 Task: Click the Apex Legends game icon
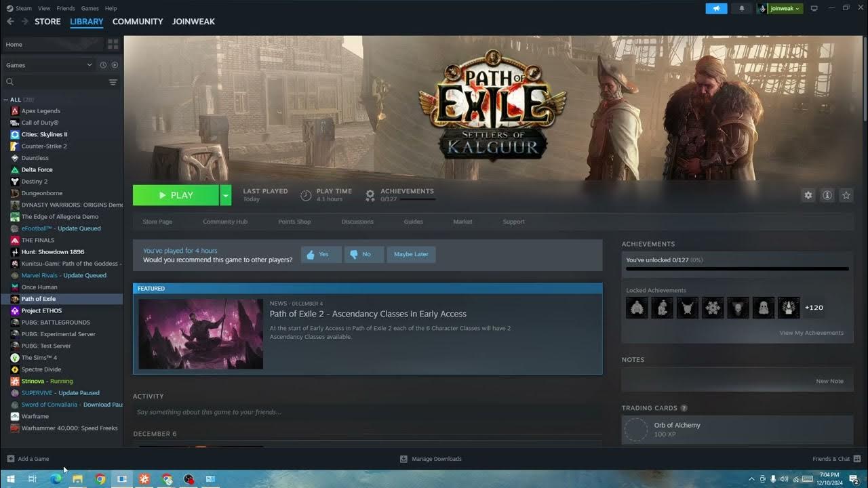pos(15,110)
